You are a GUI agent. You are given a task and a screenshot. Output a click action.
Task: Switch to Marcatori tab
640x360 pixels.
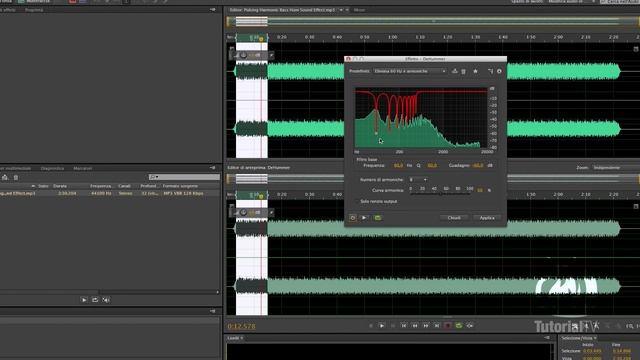82,168
